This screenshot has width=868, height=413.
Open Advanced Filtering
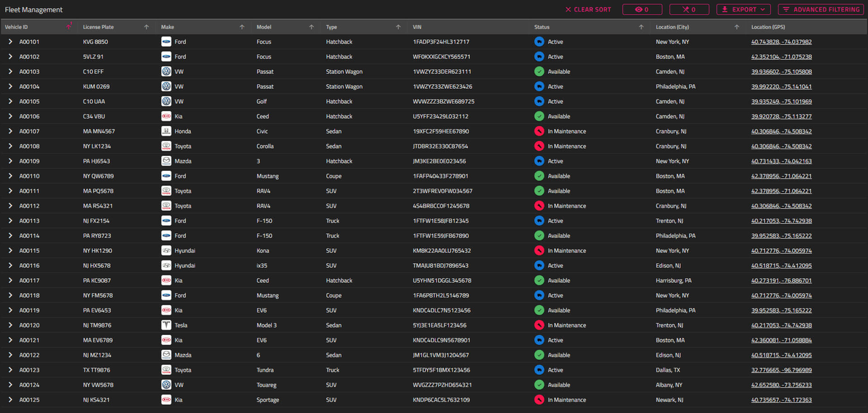point(821,9)
